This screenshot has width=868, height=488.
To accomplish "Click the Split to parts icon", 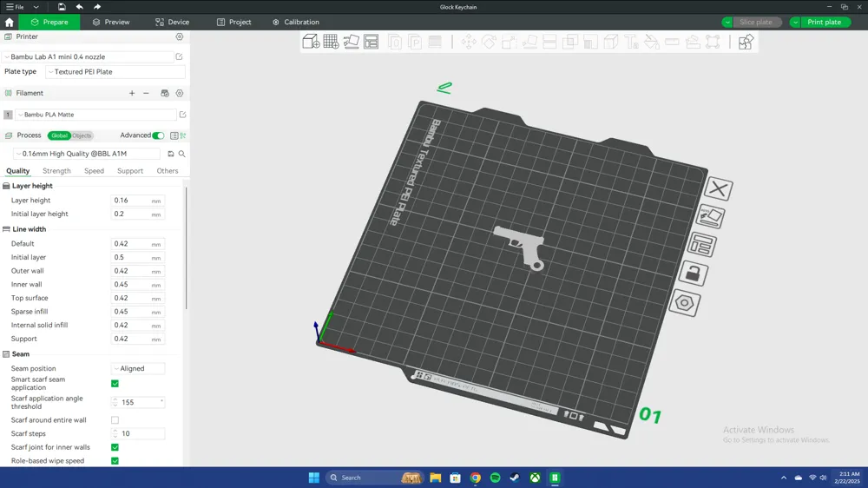I will coord(415,42).
